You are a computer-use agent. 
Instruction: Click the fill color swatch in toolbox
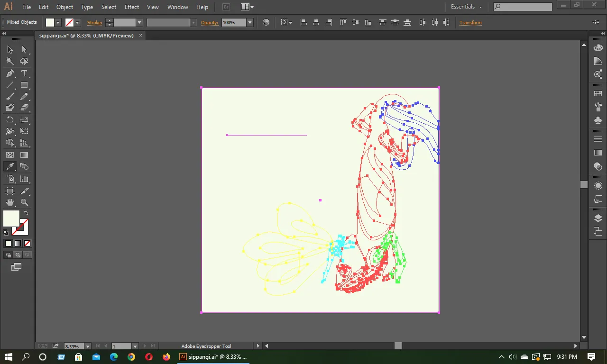11,218
